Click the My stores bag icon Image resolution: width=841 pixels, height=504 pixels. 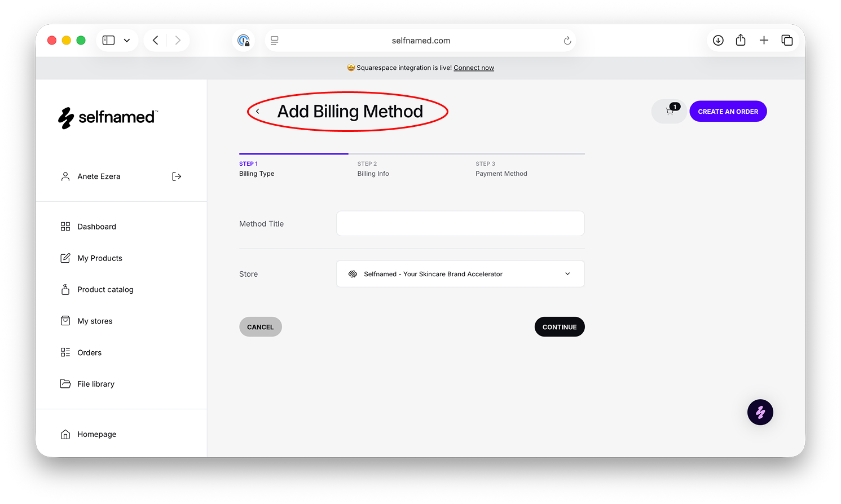click(x=65, y=321)
